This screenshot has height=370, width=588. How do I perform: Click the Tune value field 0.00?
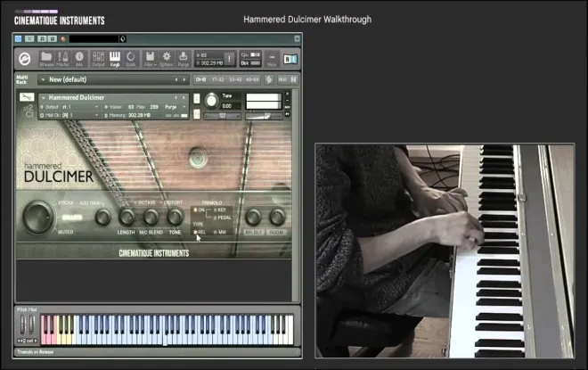(230, 106)
